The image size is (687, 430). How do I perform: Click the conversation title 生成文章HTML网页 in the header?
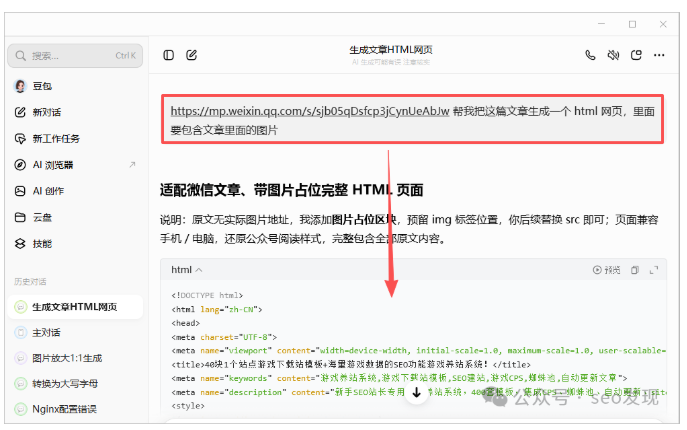[x=391, y=50]
